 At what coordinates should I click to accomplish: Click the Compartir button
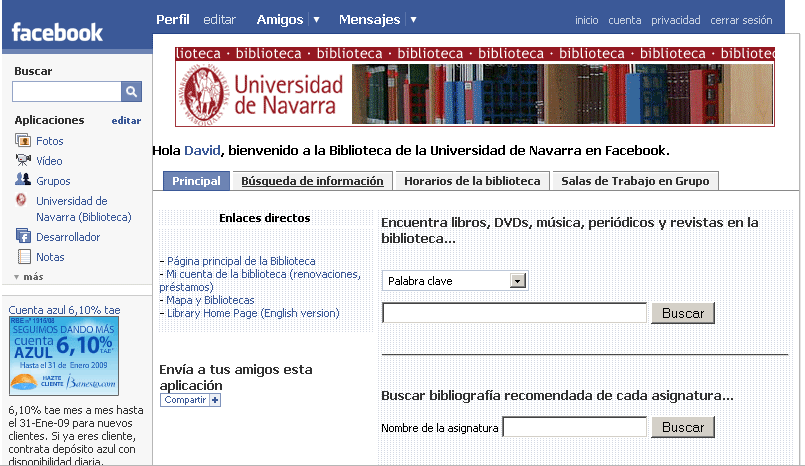(190, 400)
